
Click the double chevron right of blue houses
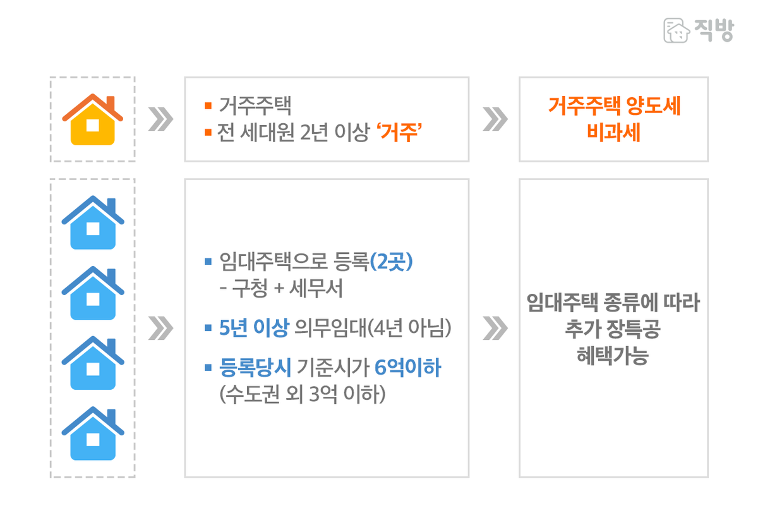(x=160, y=328)
